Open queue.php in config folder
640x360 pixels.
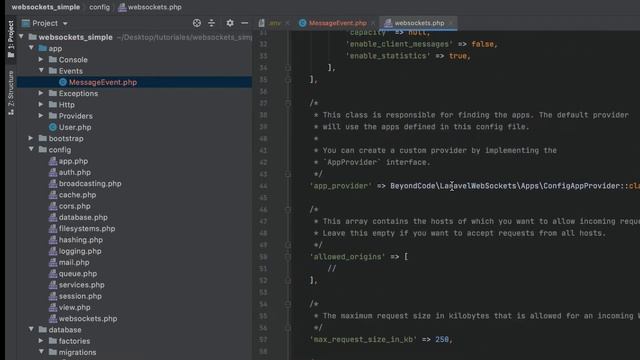point(78,273)
